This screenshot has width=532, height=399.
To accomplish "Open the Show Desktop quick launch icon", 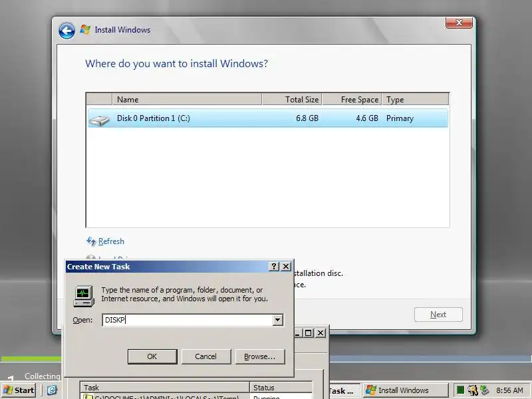I will [52, 390].
